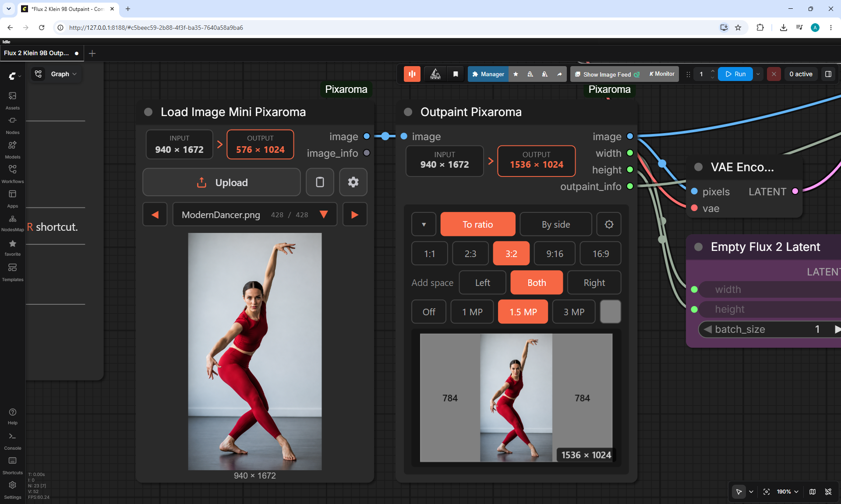Click the Upload image button

222,182
